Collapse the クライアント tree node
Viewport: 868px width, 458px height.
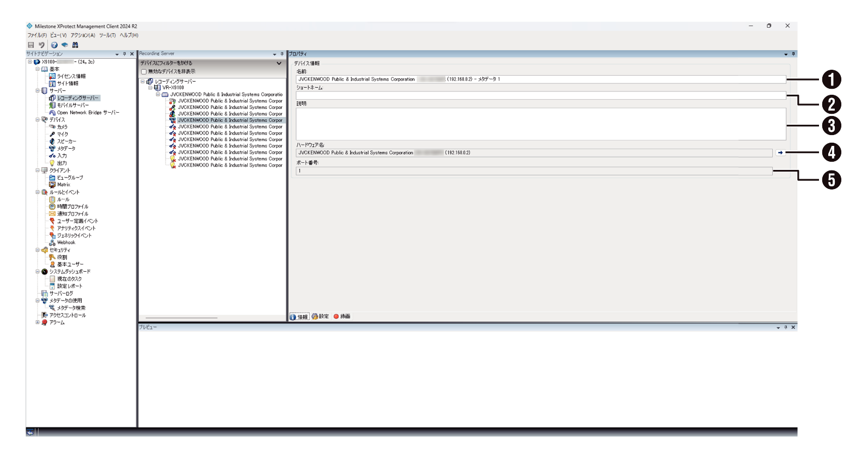click(x=38, y=170)
